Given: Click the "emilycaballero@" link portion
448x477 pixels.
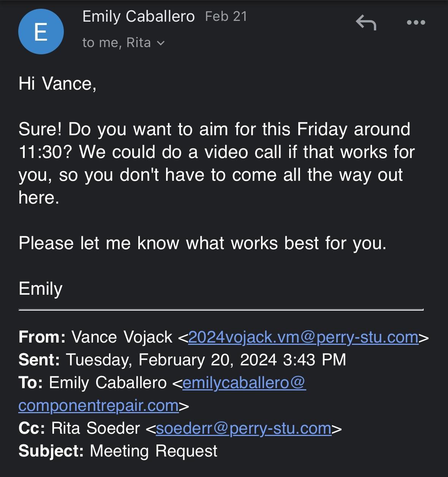Looking at the screenshot, I should point(244,383).
